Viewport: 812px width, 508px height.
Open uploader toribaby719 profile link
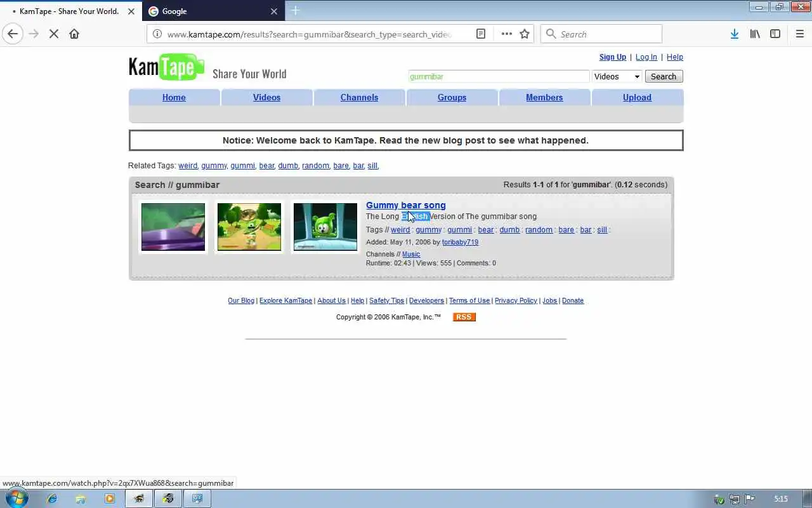click(x=460, y=242)
